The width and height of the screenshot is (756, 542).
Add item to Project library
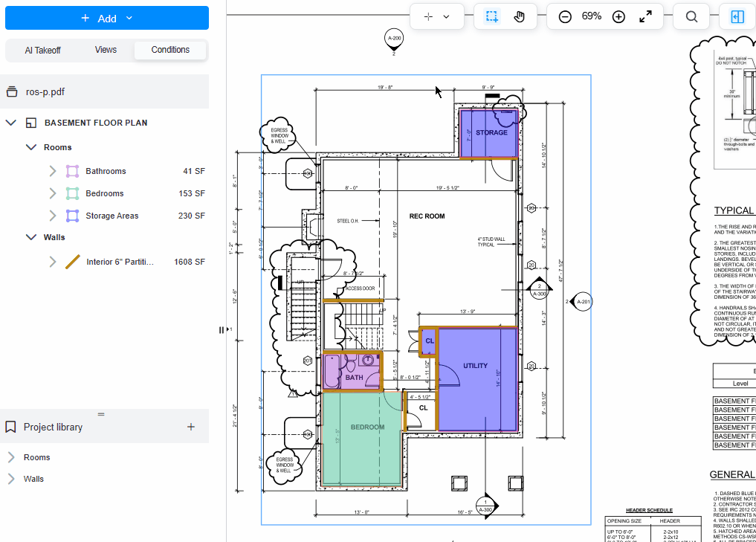point(191,427)
